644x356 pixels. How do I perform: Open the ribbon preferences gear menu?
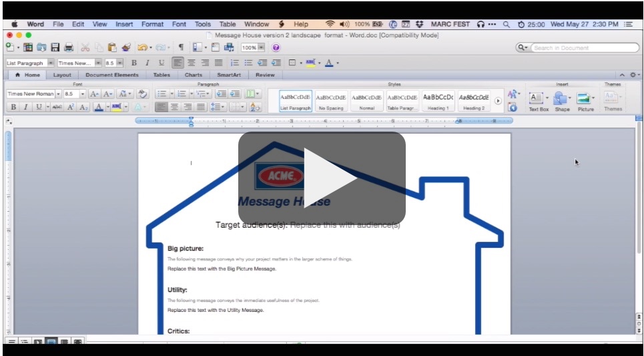click(x=634, y=75)
